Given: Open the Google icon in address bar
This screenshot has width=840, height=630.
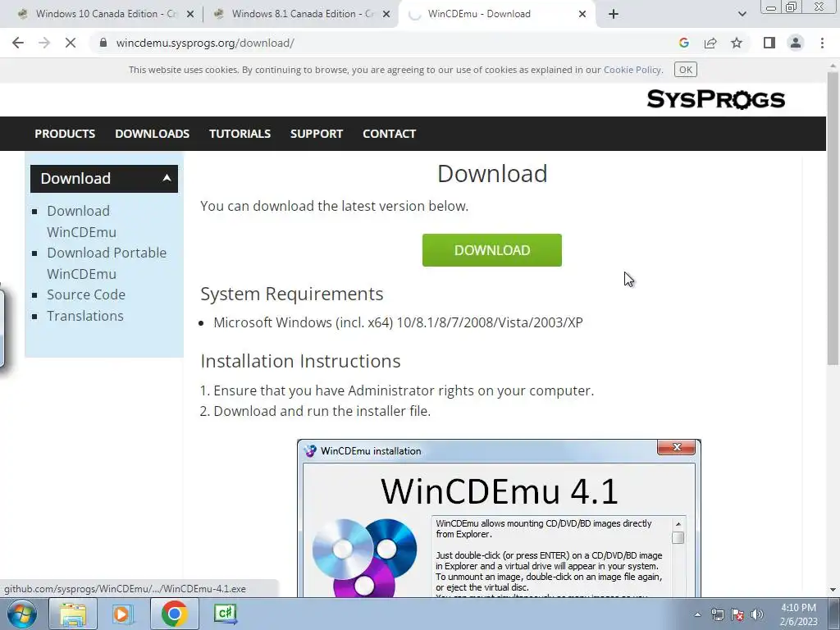Looking at the screenshot, I should (x=683, y=43).
